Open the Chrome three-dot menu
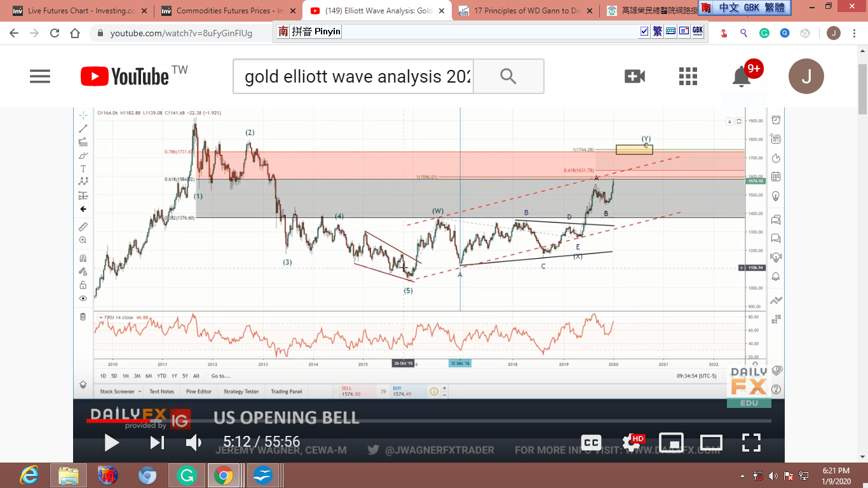Image resolution: width=868 pixels, height=488 pixels. click(854, 33)
